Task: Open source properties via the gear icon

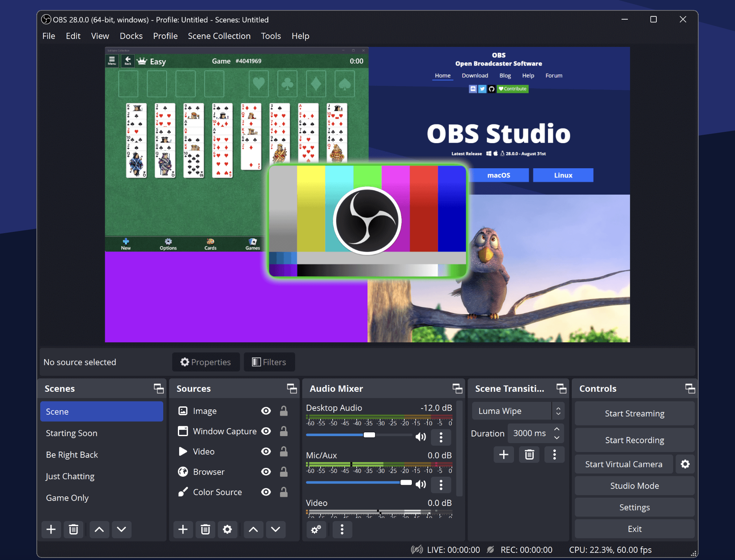Action: [228, 529]
